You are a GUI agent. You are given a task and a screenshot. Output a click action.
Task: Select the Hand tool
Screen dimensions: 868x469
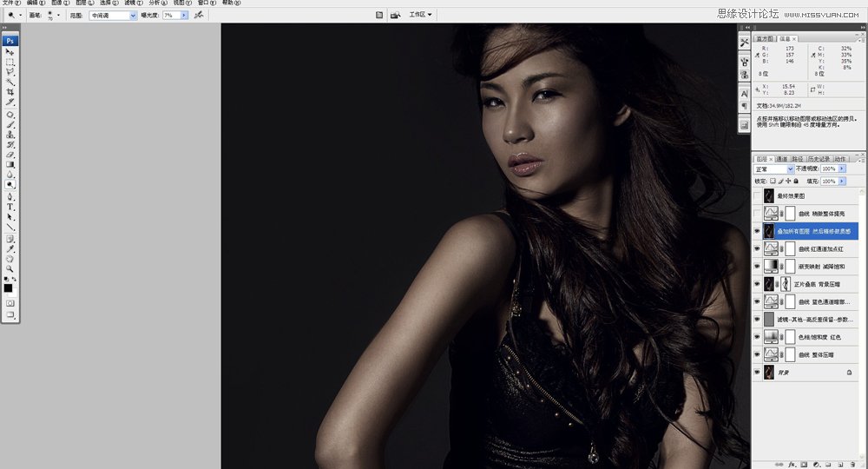click(10, 259)
